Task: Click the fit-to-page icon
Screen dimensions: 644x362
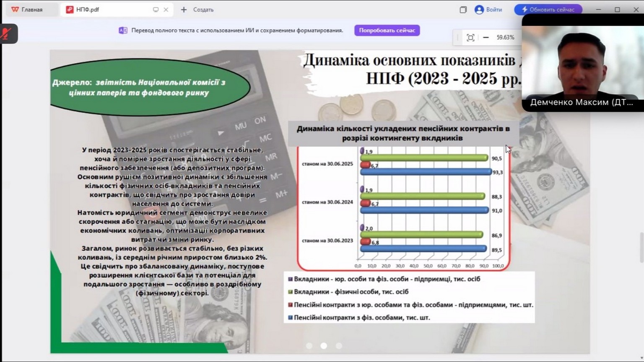Action: pos(470,38)
